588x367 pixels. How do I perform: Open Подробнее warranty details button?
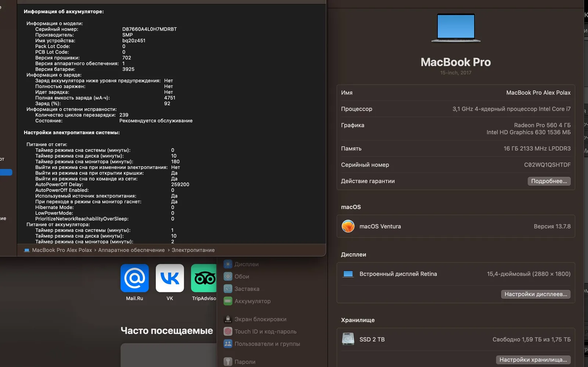click(x=549, y=181)
